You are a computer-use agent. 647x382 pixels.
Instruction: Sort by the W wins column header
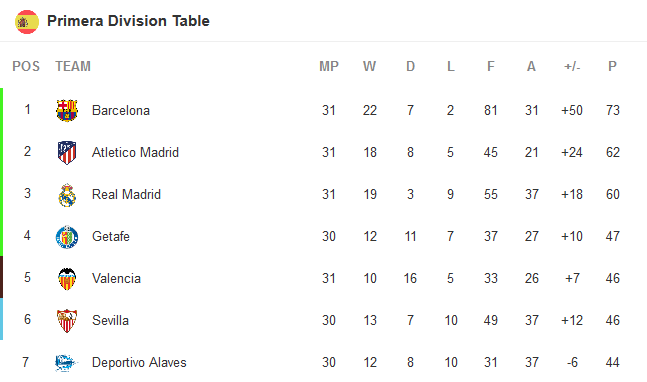369,66
